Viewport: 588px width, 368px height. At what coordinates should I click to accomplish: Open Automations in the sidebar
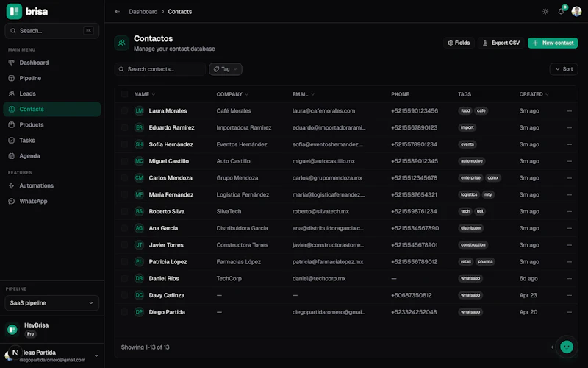(51, 186)
